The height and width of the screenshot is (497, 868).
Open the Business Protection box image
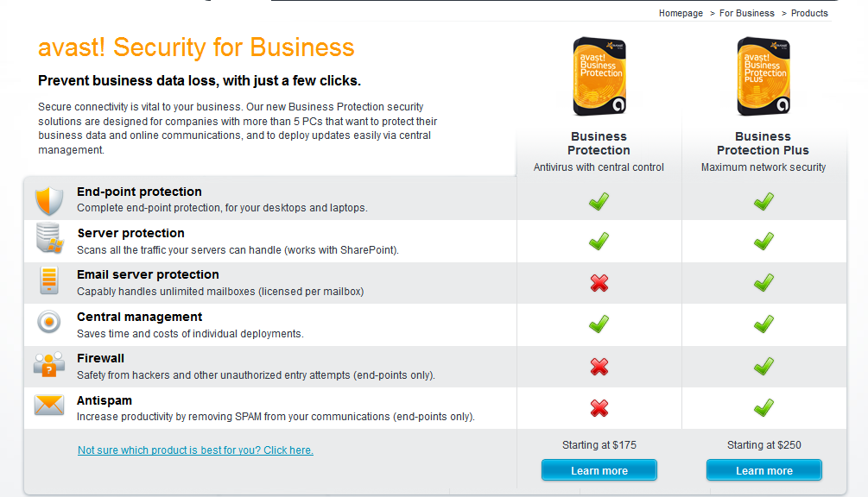599,77
